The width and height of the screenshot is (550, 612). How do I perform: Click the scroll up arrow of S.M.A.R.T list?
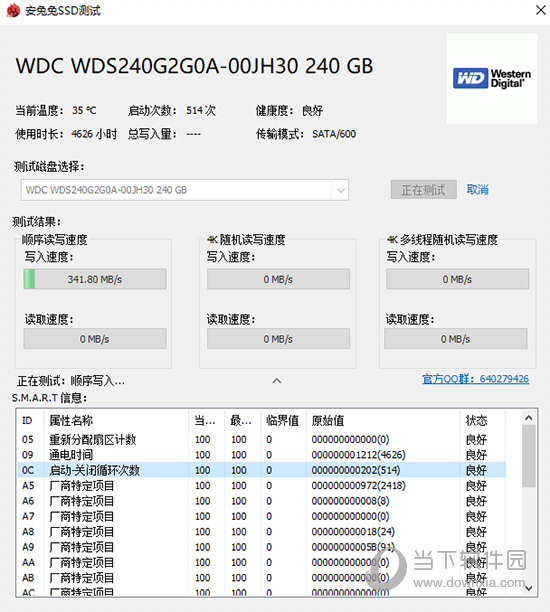(529, 418)
